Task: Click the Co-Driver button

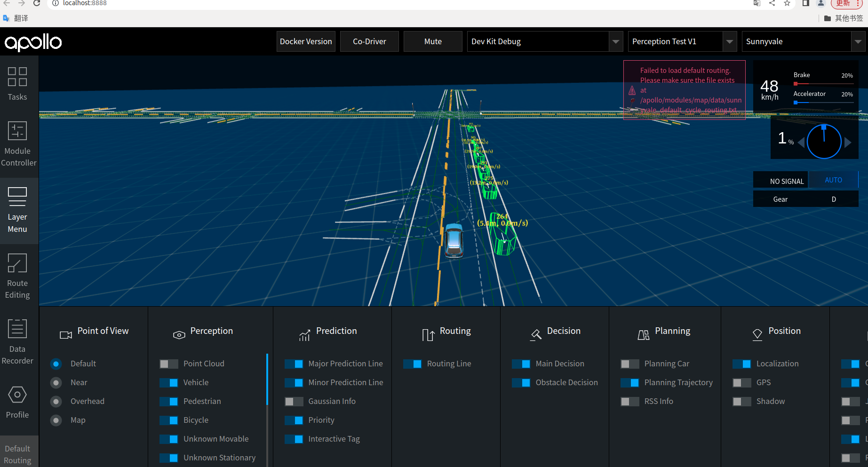Action: click(x=369, y=41)
